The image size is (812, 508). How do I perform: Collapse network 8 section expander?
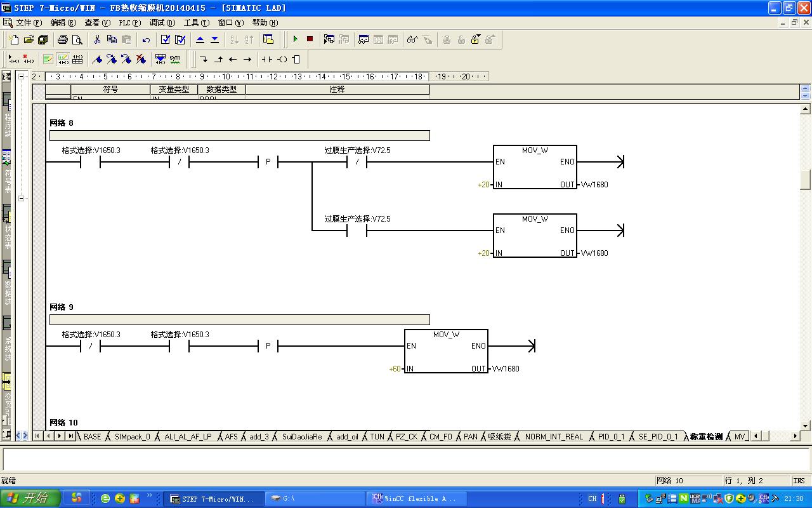pos(21,198)
